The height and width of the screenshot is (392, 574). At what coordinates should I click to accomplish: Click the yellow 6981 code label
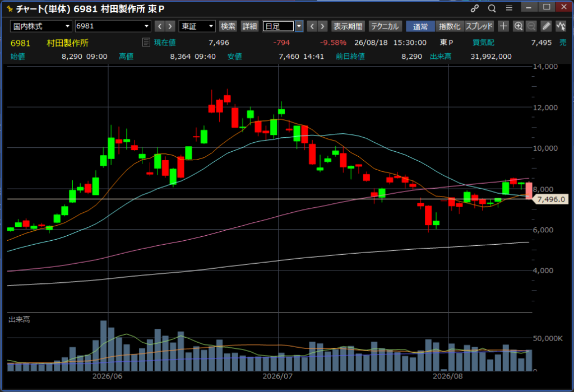coord(21,43)
